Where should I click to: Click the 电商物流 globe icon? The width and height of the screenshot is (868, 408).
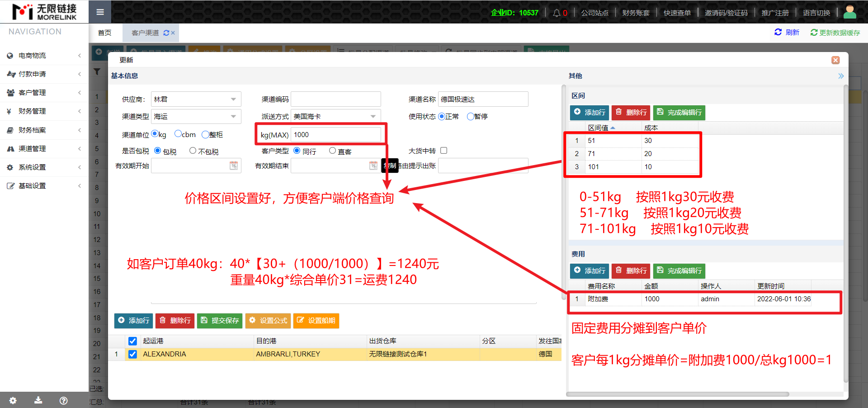[x=10, y=56]
